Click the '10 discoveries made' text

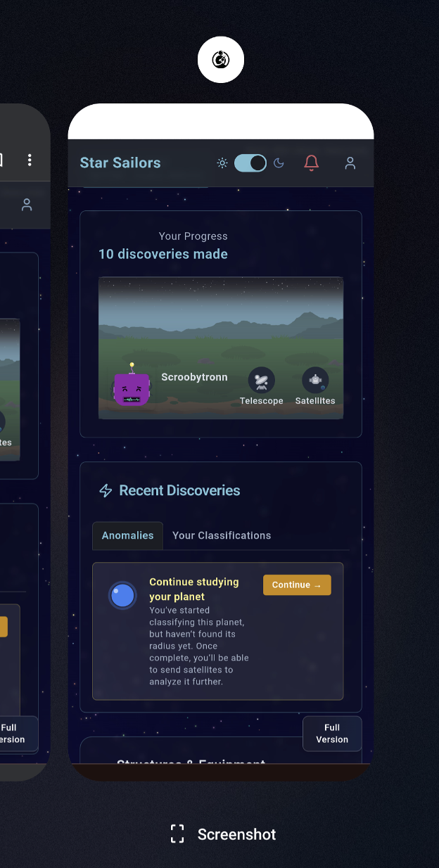pos(163,254)
